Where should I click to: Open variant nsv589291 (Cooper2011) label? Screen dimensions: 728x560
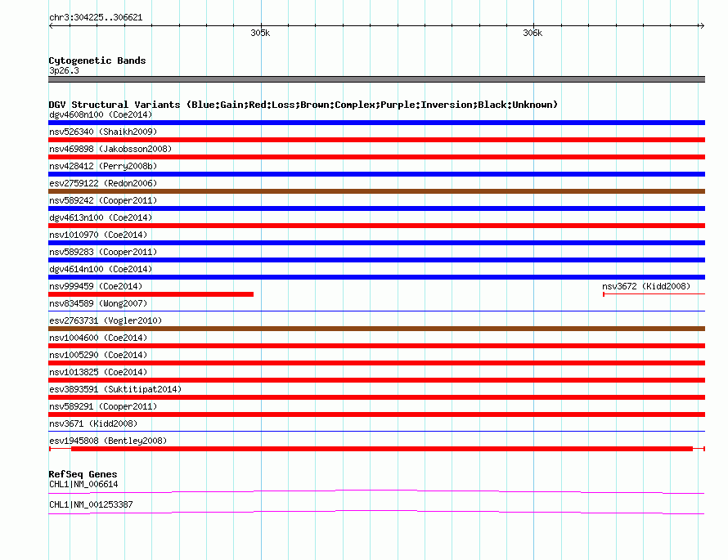coord(103,406)
